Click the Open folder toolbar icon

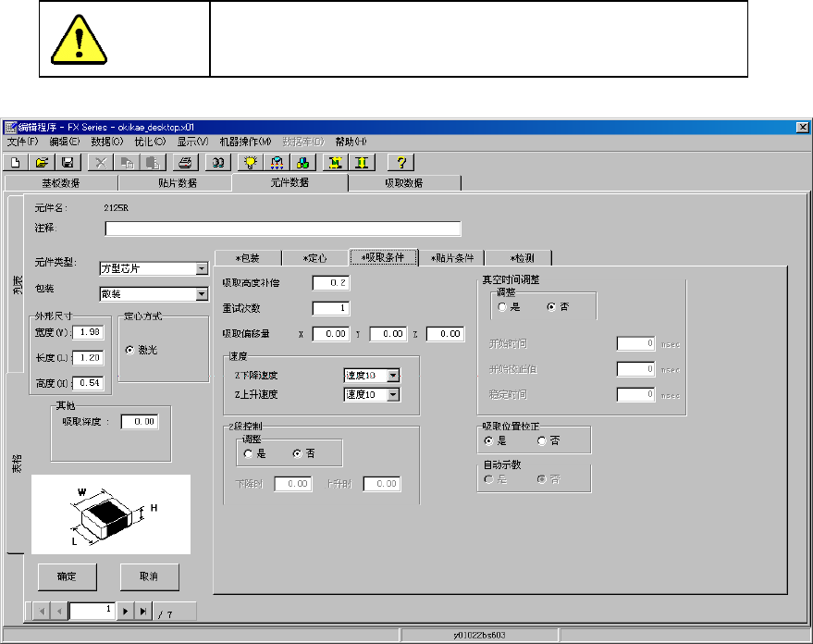tap(42, 162)
